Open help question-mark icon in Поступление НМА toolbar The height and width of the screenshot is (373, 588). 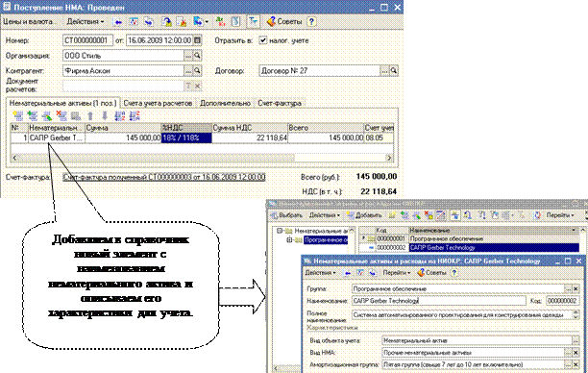click(311, 22)
